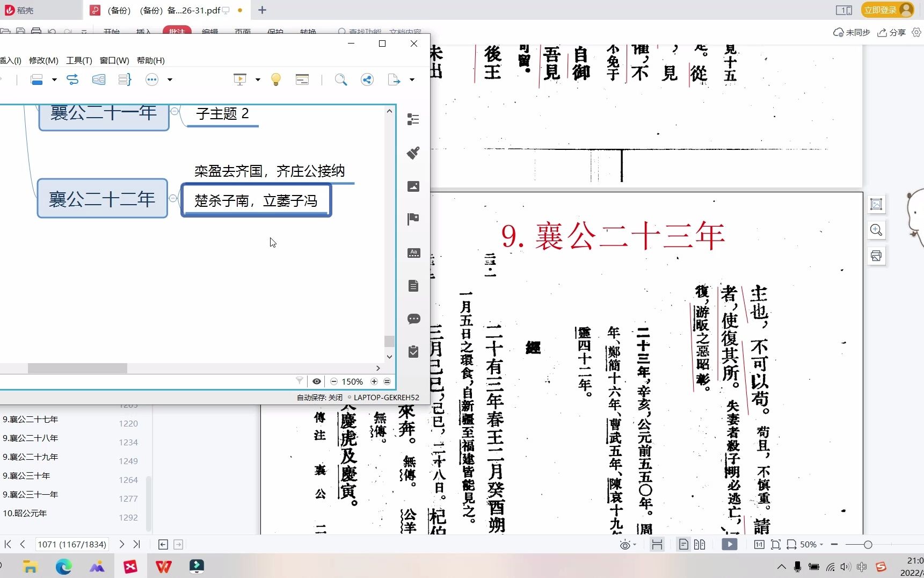This screenshot has height=578, width=924.
Task: Toggle continuous scrolling mode in PDF status bar
Action: click(x=657, y=545)
